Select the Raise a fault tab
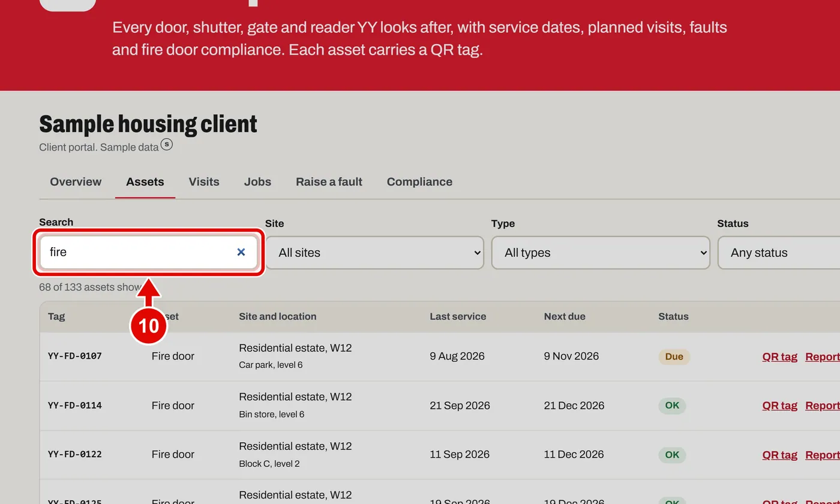840x504 pixels. point(329,182)
